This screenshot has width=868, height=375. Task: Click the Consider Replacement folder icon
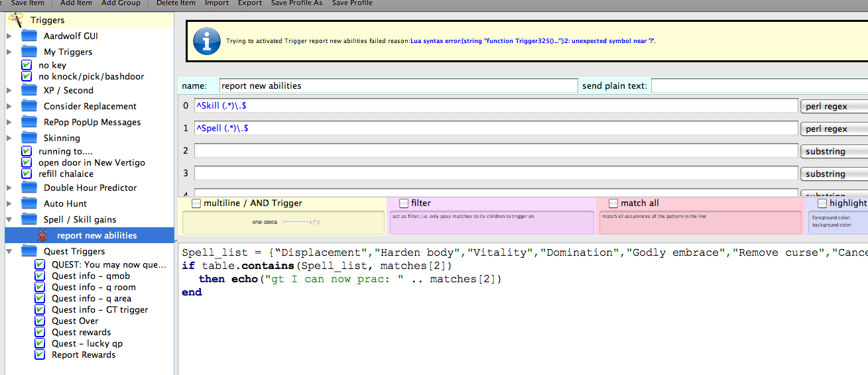point(29,106)
